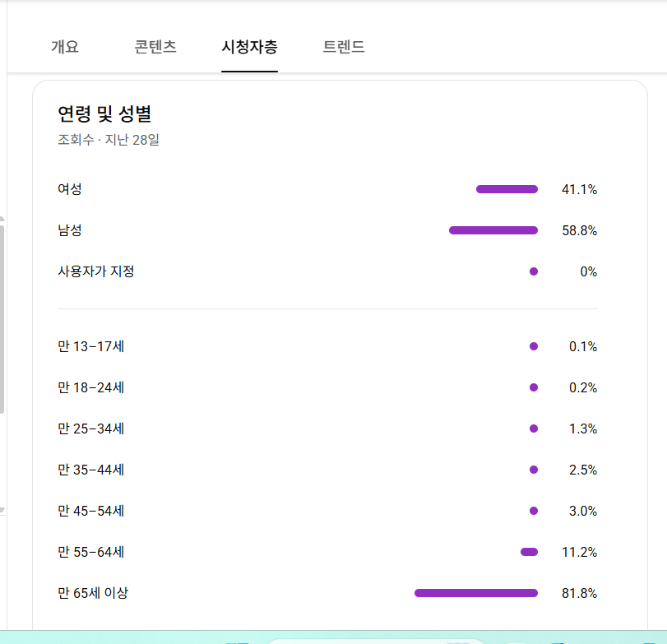This screenshot has height=644, width=667.
Task: Click the 만 18–24세 purple dot
Action: [534, 387]
